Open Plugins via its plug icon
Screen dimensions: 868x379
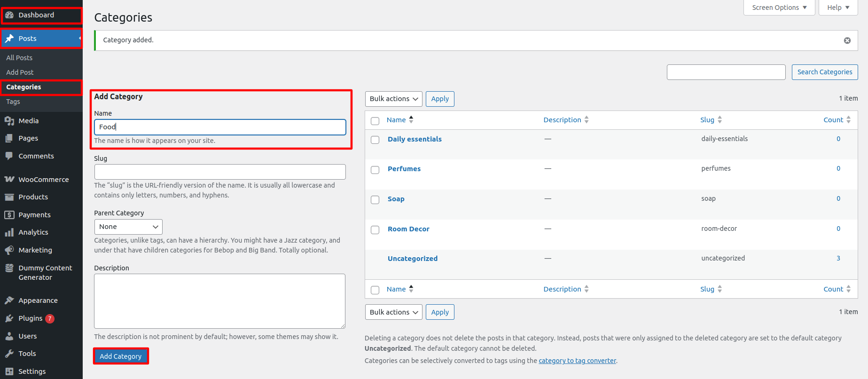[9, 318]
